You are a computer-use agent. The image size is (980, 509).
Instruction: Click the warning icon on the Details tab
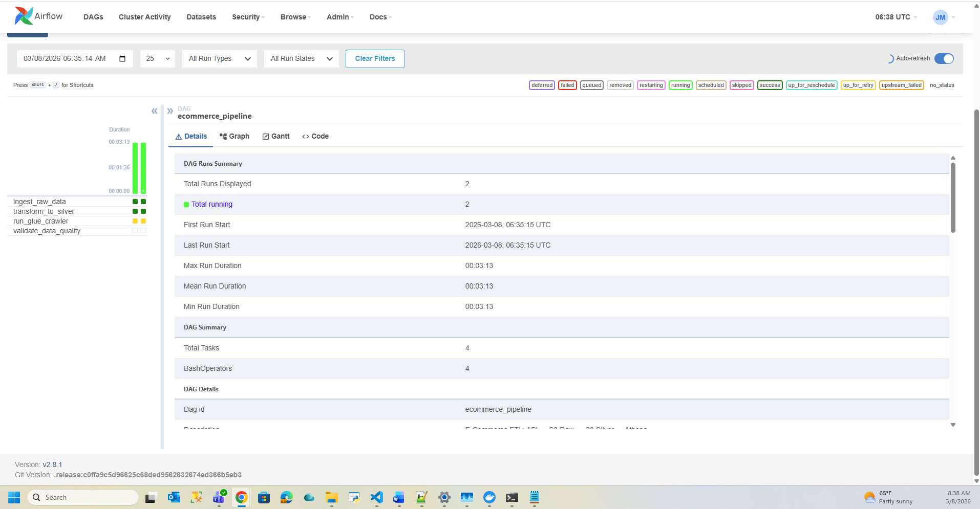178,136
